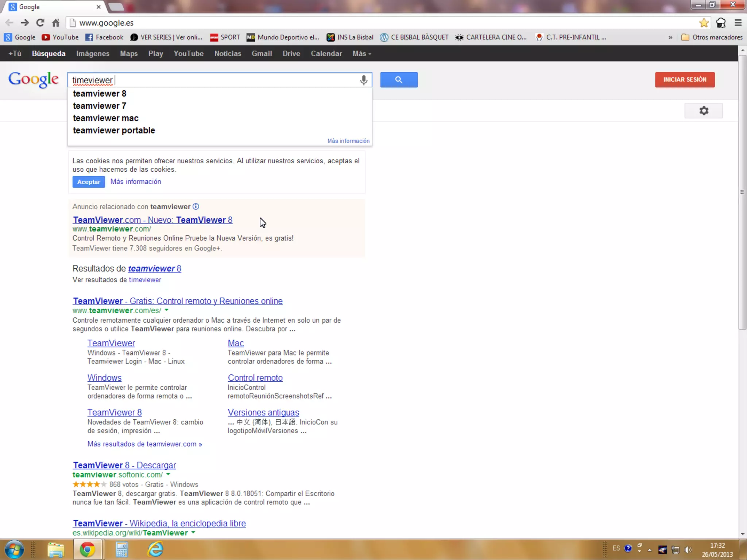Click the bookmark star icon
The width and height of the screenshot is (747, 560).
pyautogui.click(x=704, y=23)
